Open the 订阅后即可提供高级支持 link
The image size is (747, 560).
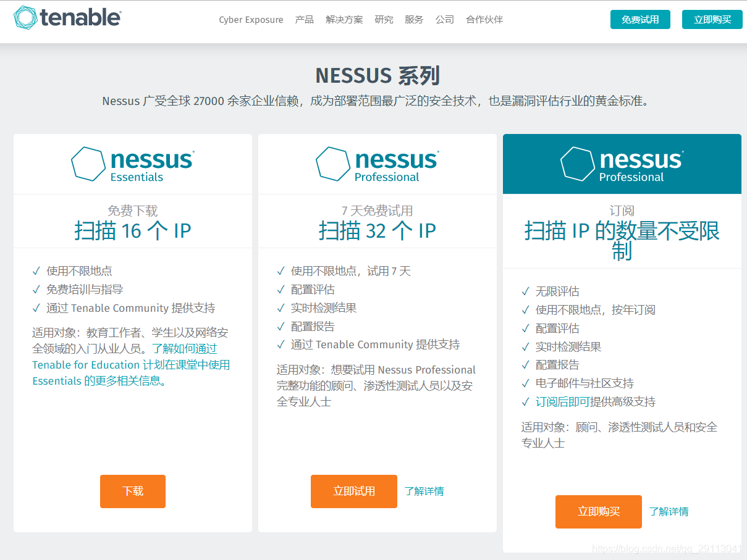click(x=596, y=402)
